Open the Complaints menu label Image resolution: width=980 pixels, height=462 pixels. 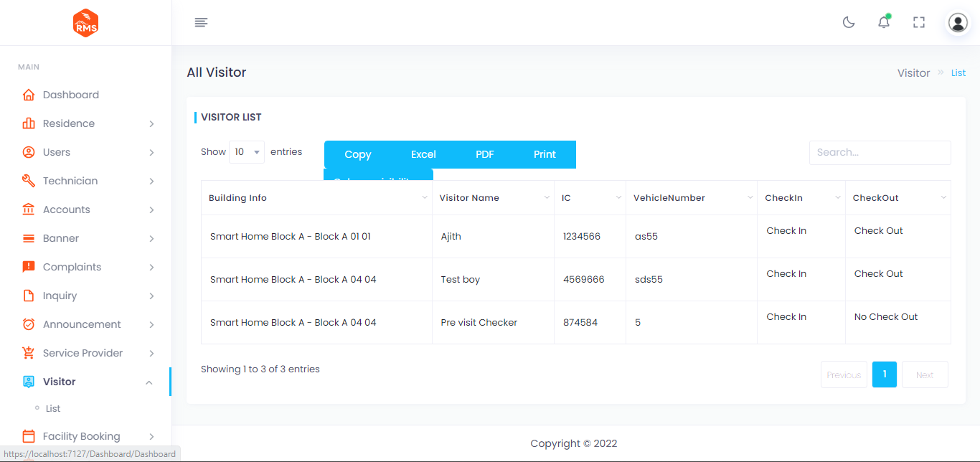72,267
